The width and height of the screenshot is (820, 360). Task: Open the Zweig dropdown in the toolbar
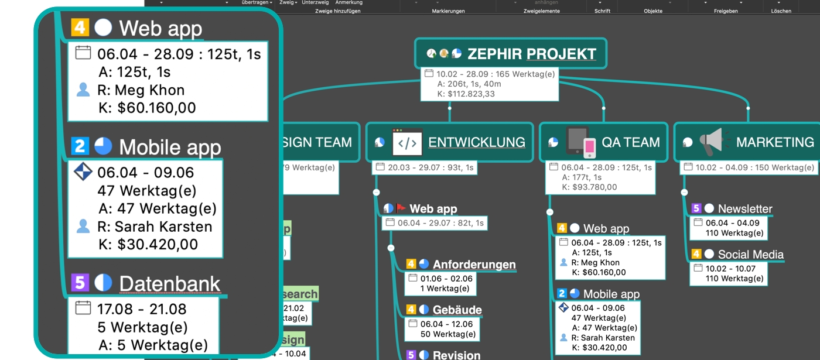(x=288, y=3)
